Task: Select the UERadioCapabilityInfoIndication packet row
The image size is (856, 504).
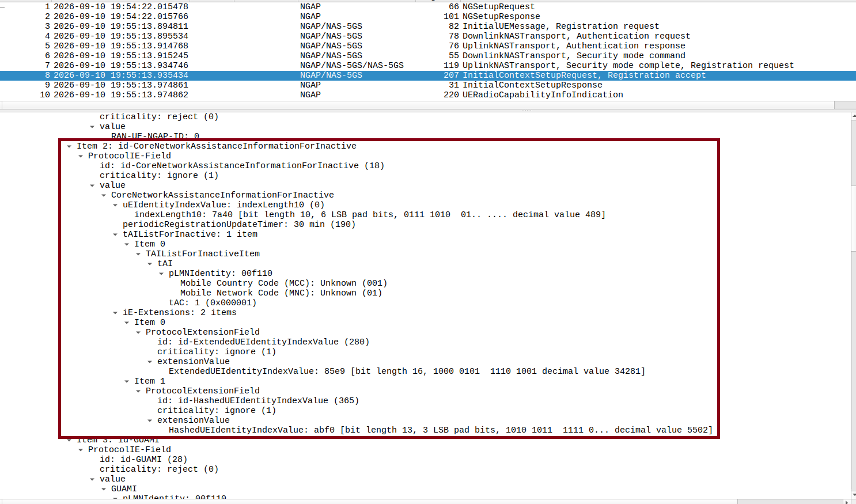Action: point(428,95)
